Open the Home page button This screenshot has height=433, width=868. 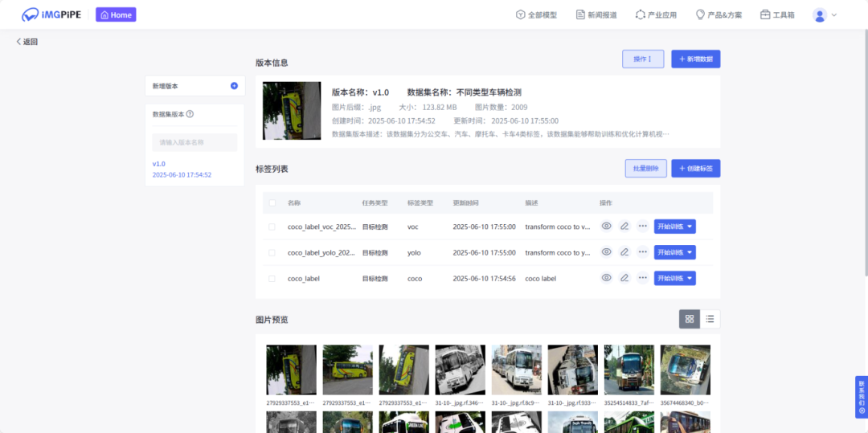(116, 15)
